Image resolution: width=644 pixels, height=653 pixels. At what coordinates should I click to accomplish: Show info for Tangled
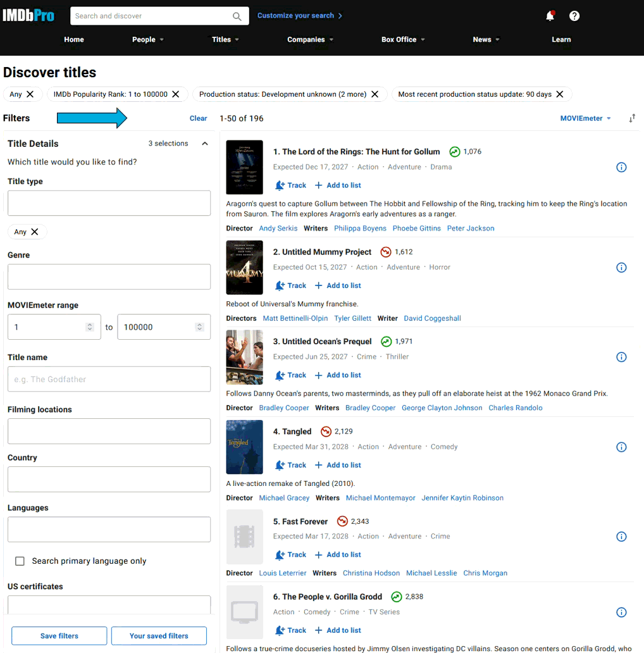pyautogui.click(x=621, y=447)
